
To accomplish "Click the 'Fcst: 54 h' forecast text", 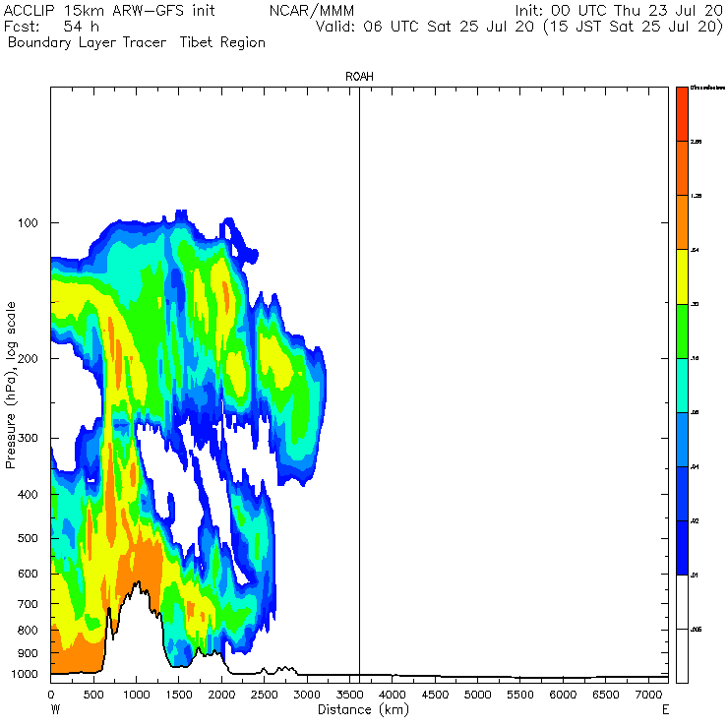I will [x=51, y=26].
